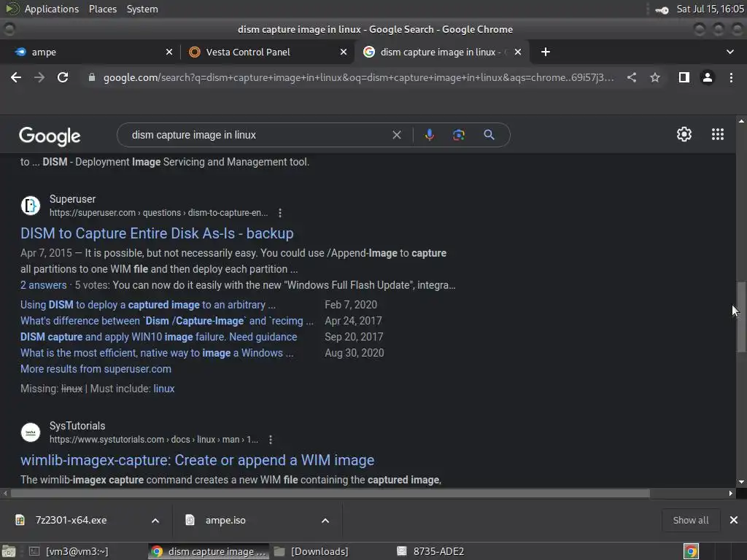Click Chrome icon in system tray
The width and height of the screenshot is (747, 560).
tap(691, 551)
